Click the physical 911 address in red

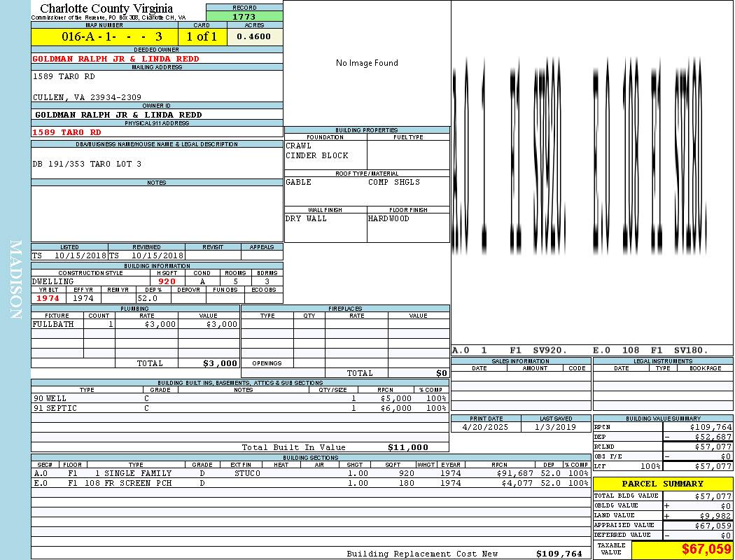66,132
